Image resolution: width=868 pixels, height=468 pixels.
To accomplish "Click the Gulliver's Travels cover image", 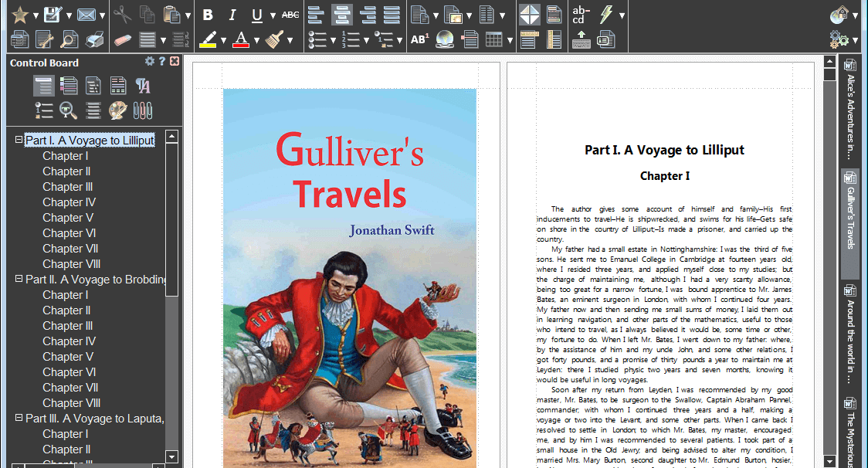I will (x=350, y=278).
